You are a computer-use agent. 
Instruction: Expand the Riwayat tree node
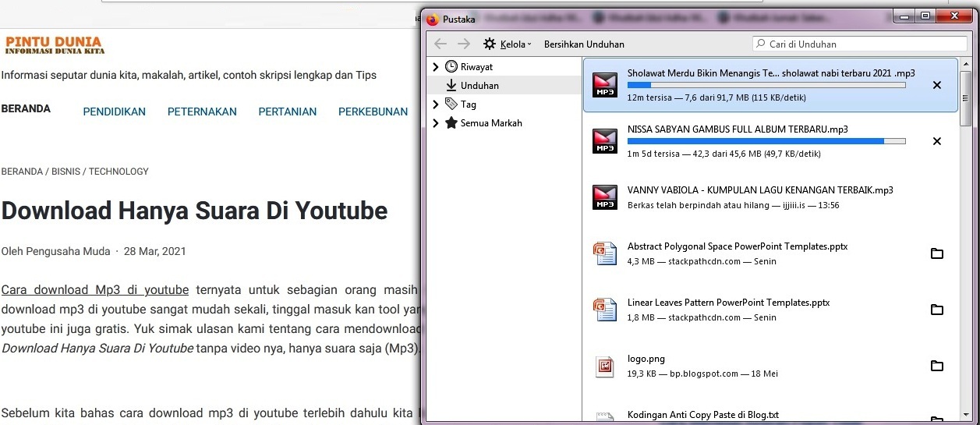(436, 67)
